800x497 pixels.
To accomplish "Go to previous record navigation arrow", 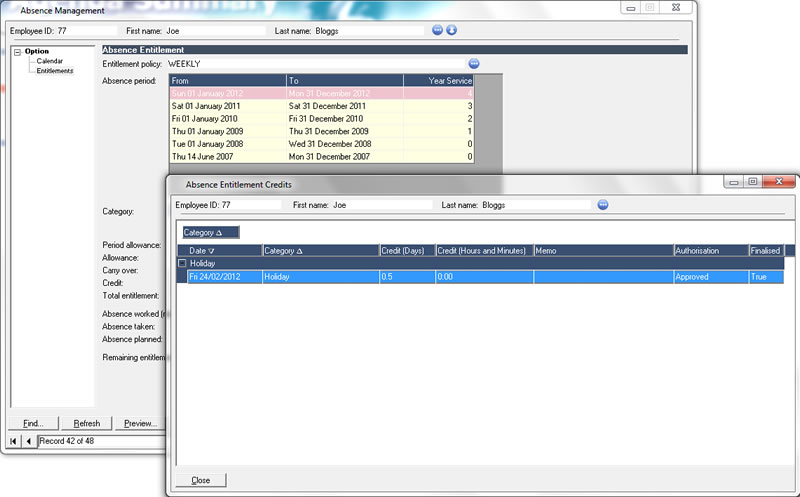I will 28,441.
